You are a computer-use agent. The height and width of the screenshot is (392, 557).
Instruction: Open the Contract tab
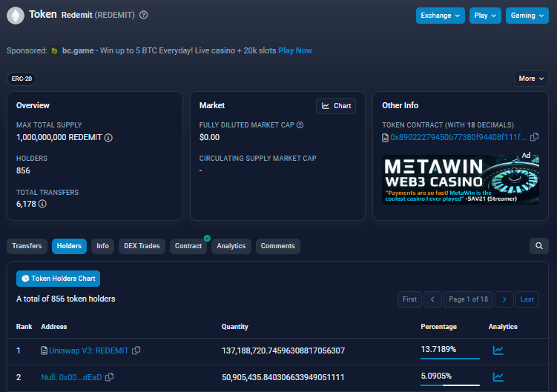pos(188,246)
